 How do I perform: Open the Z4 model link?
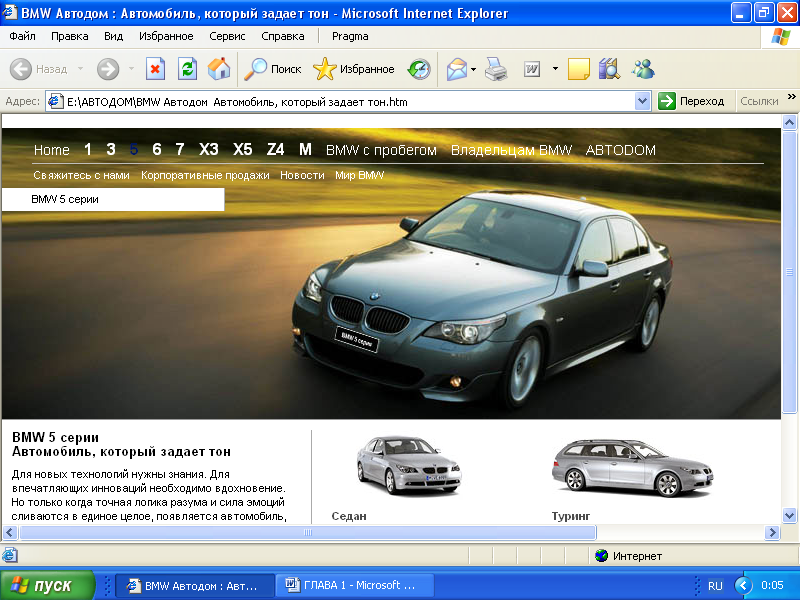point(276,149)
